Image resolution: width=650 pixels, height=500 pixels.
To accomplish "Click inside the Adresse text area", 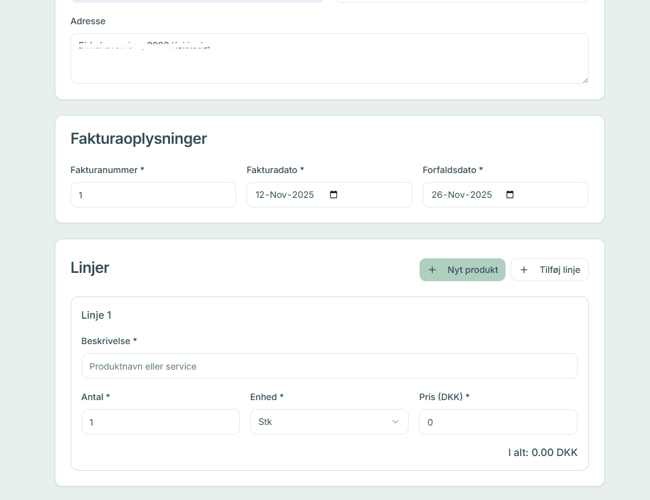I will point(329,62).
